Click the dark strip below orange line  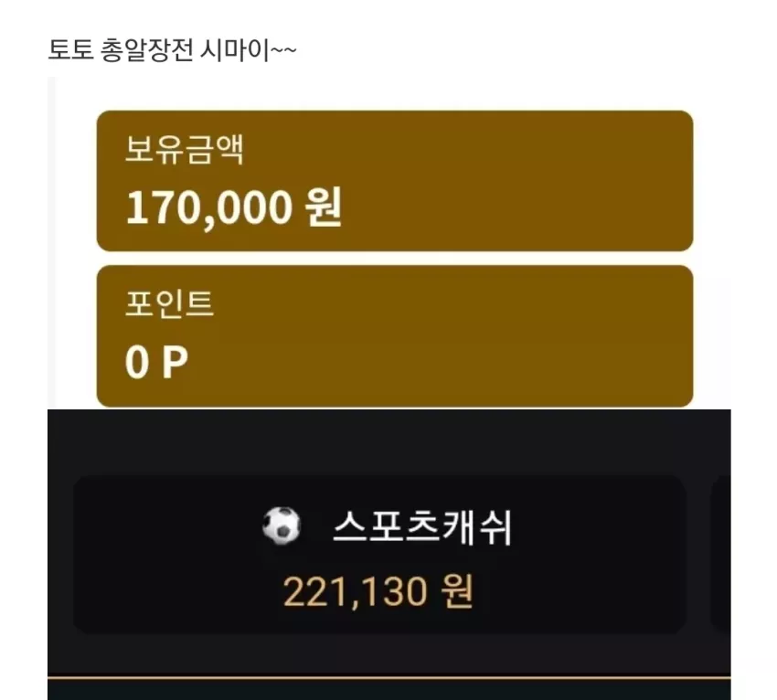pyautogui.click(x=389, y=690)
